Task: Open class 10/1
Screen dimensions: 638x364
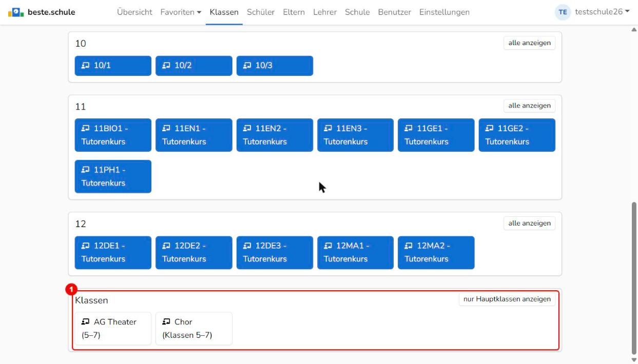Action: [113, 66]
